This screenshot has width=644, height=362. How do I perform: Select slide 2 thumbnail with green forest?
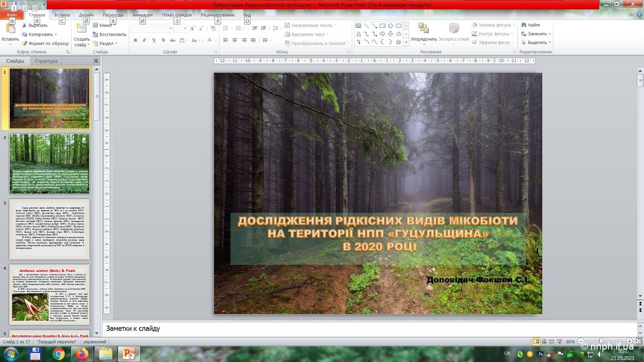click(x=49, y=163)
